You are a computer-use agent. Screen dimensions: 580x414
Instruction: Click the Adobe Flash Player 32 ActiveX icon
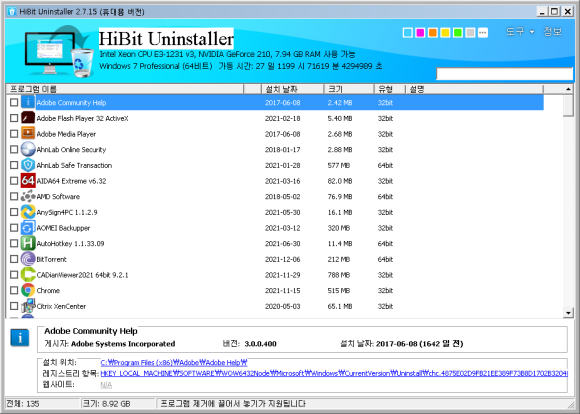[28, 118]
